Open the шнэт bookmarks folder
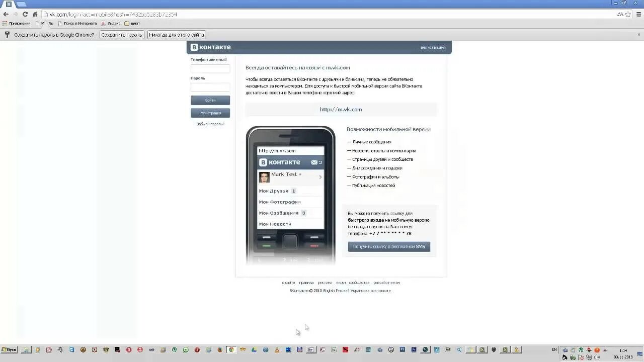Screen dimensions: 644x362 132,24
